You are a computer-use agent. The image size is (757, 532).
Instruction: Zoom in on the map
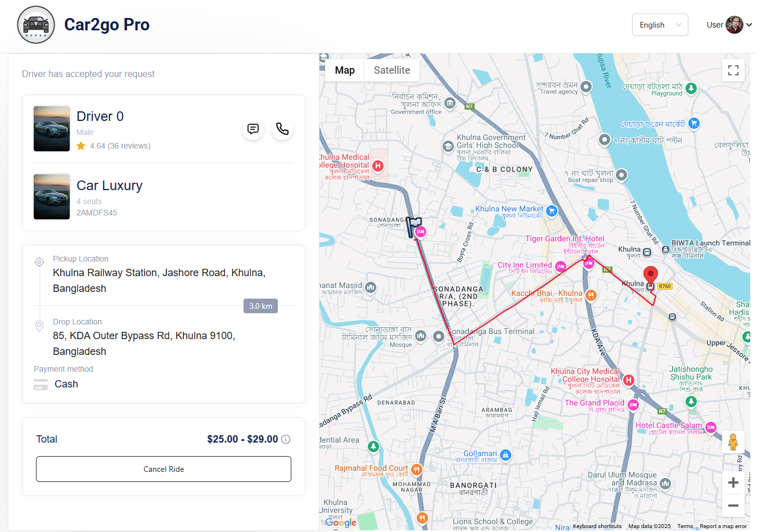[x=733, y=483]
